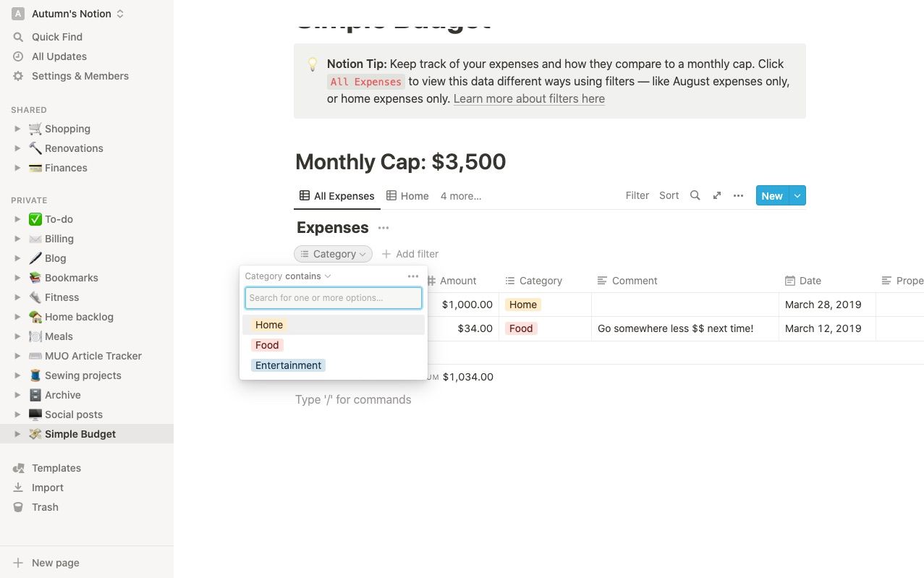The width and height of the screenshot is (924, 578).
Task: Select the Food option in filter list
Action: [267, 345]
